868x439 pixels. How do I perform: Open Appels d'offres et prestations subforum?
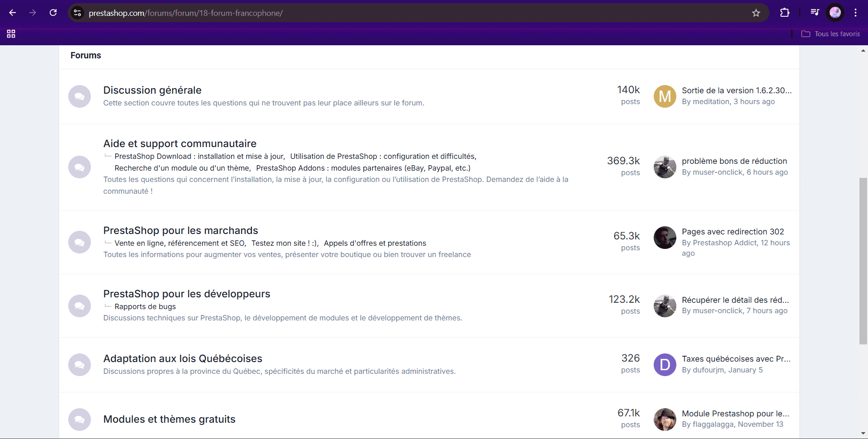[375, 243]
